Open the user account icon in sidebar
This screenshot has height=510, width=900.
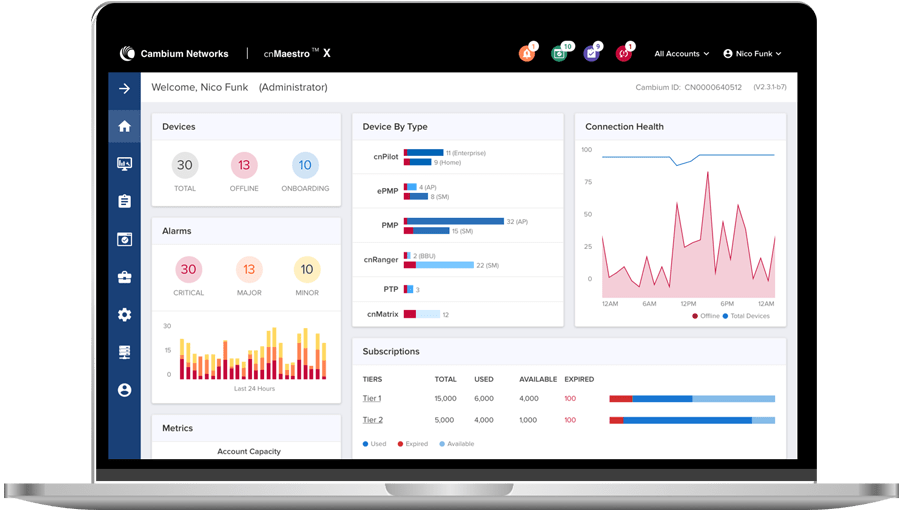(x=124, y=390)
